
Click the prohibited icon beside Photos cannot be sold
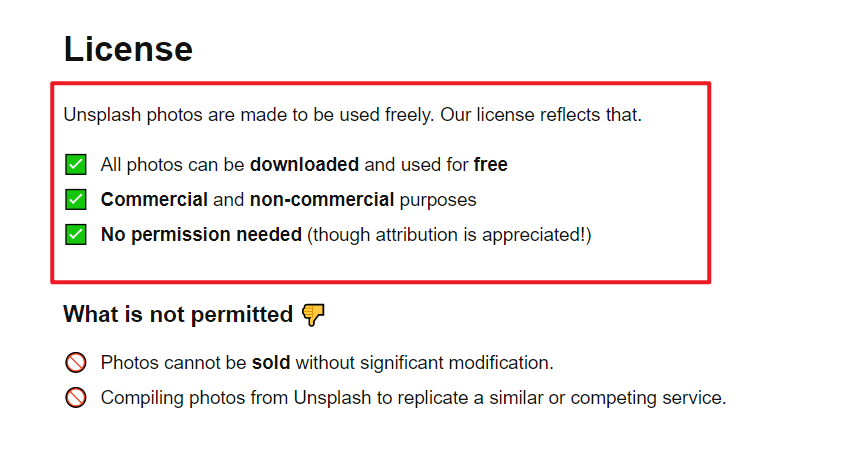coord(75,363)
